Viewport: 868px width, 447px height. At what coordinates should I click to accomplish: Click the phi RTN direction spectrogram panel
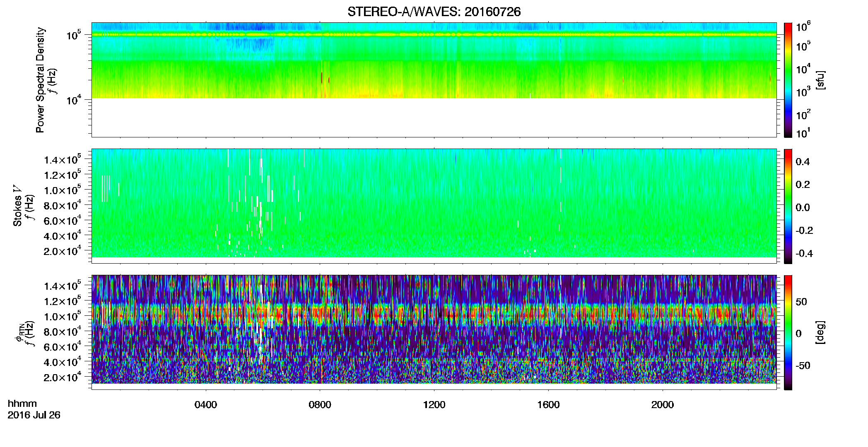[x=434, y=332]
